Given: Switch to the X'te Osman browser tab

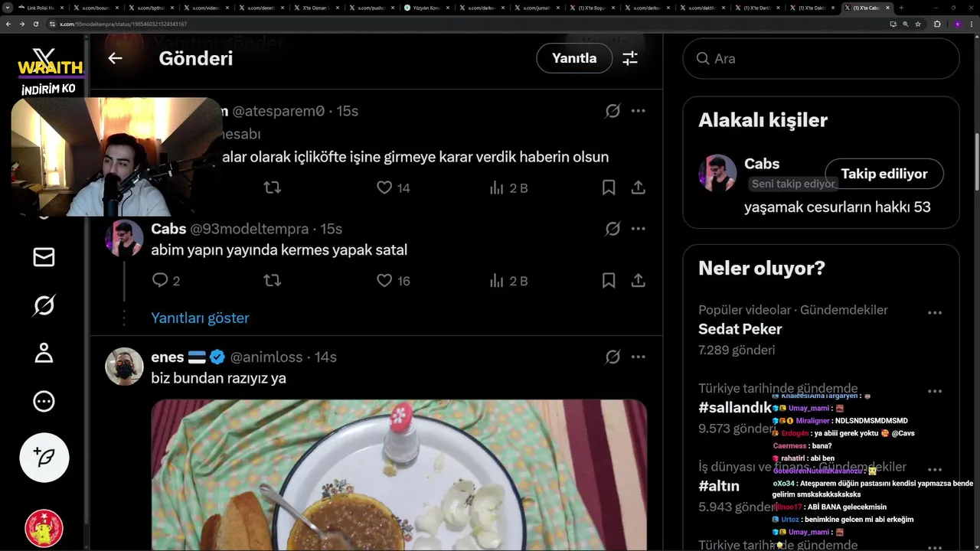Looking at the screenshot, I should (x=317, y=8).
